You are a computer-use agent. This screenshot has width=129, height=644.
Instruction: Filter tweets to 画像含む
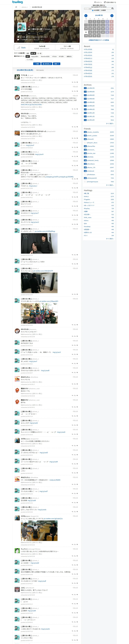tap(69, 56)
